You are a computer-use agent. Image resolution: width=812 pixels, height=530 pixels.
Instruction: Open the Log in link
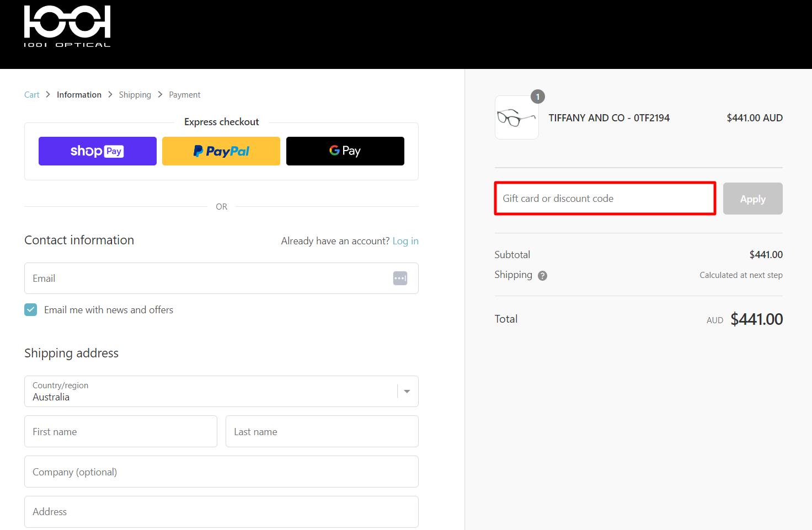[x=405, y=241]
